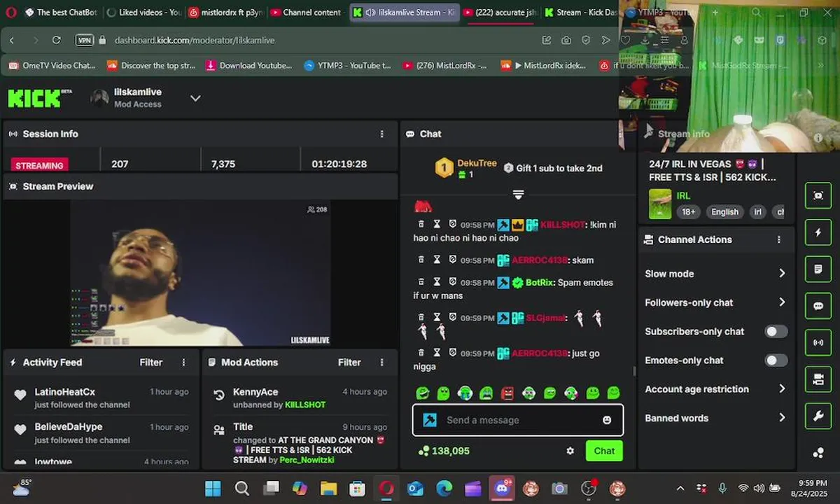Open the chat bubble sidebar icon
This screenshot has height=504, width=840.
(x=818, y=306)
